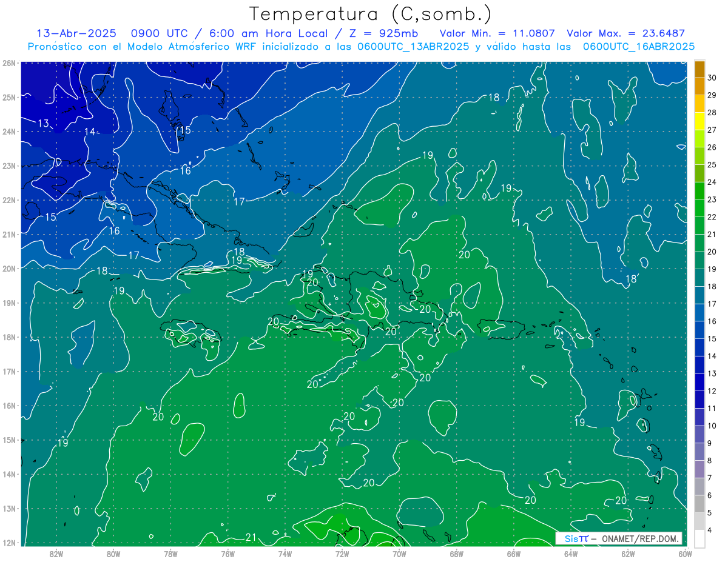
Task: Click the '0600UTC_16ABR2025' valid-until timestamp
Action: [639, 47]
